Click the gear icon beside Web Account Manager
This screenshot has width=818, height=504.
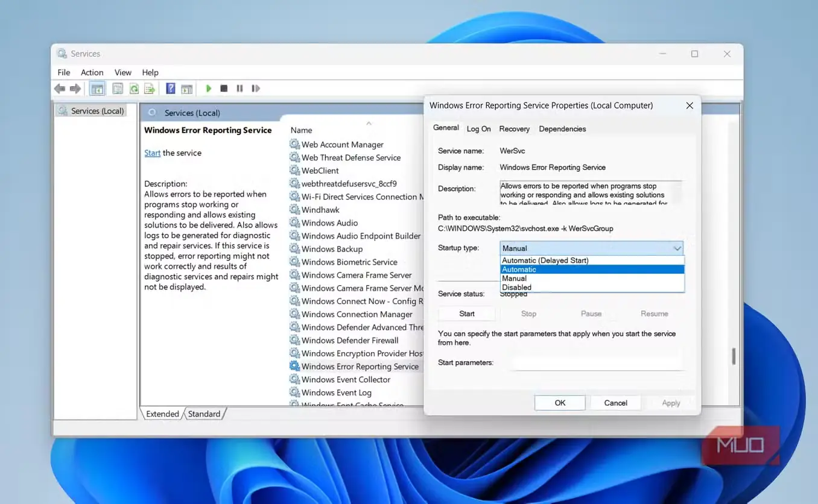(x=294, y=144)
